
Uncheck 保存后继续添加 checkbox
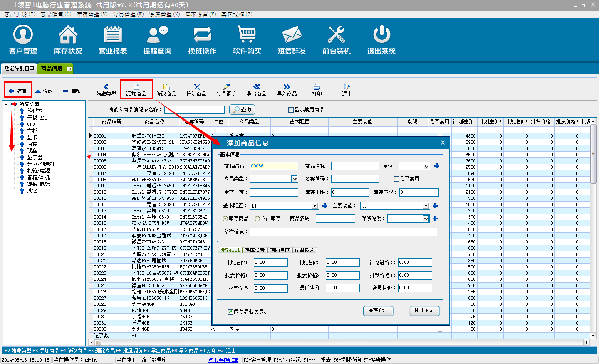(x=230, y=312)
